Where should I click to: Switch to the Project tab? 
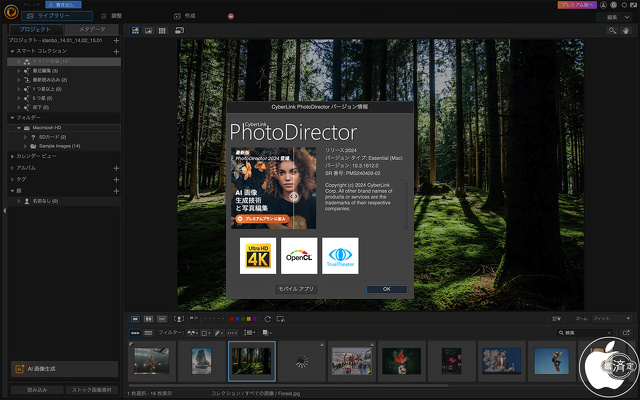[36, 29]
